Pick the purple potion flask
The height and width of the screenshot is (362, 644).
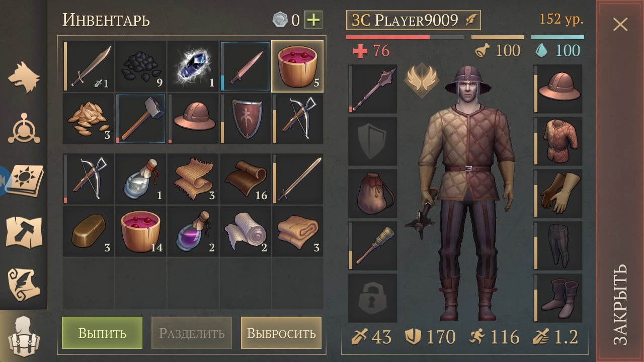point(193,231)
